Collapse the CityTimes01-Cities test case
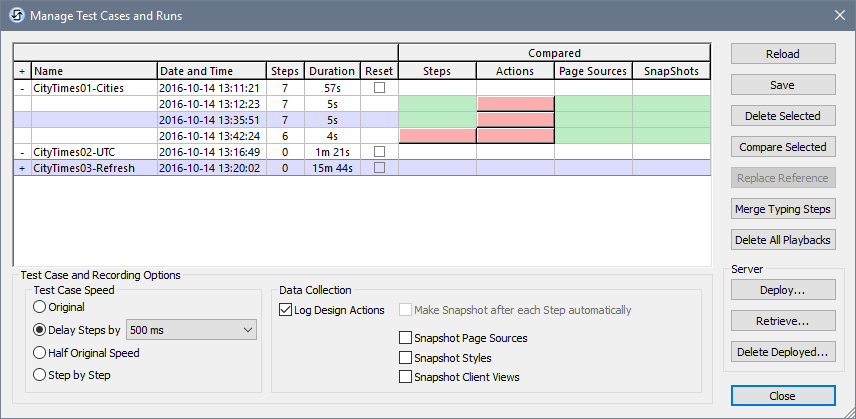856x419 pixels. click(22, 88)
